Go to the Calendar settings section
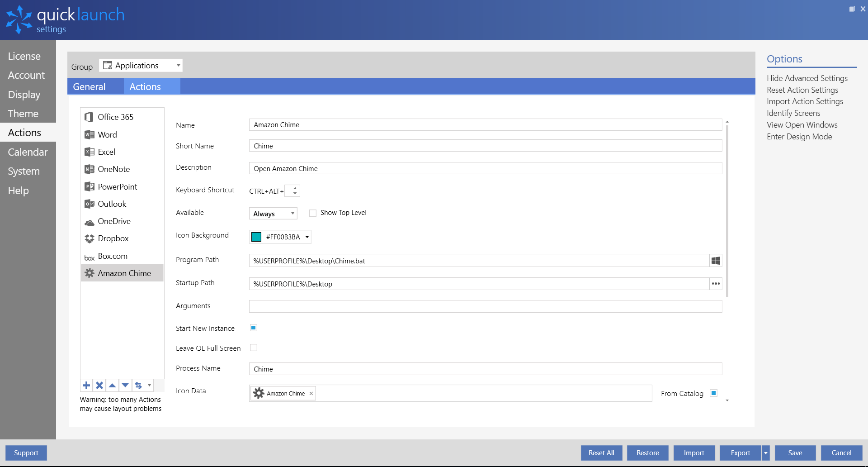This screenshot has height=467, width=868. coord(28,152)
